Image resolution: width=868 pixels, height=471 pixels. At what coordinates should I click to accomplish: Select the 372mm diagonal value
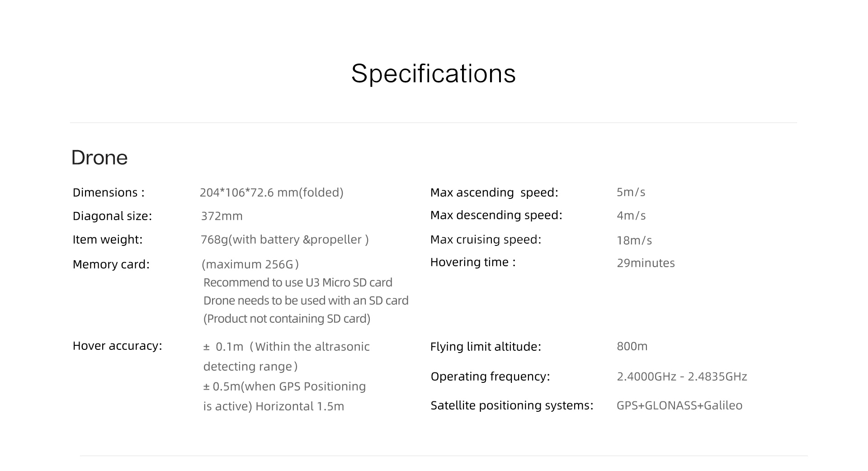(x=222, y=216)
